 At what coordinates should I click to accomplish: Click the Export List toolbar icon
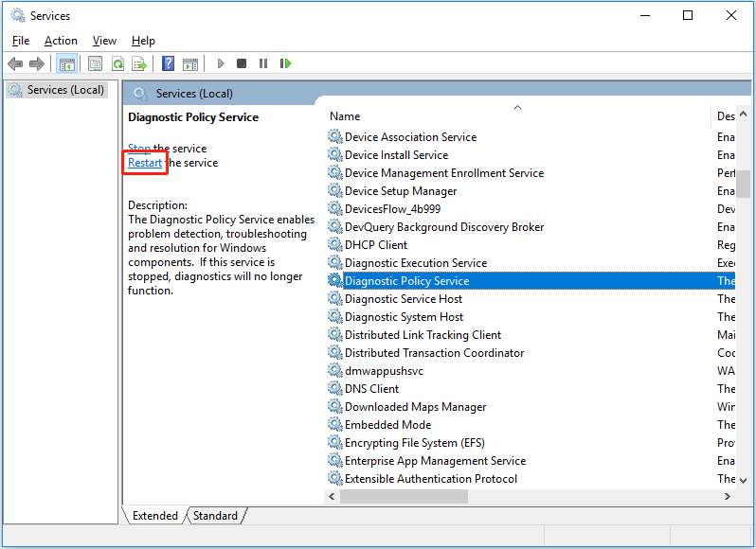pyautogui.click(x=139, y=63)
